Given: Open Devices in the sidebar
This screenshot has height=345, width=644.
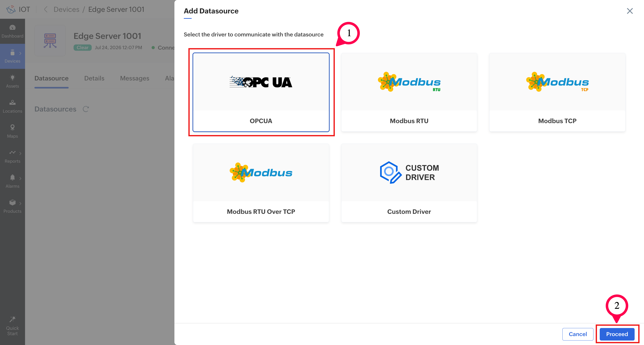Looking at the screenshot, I should click(x=13, y=57).
